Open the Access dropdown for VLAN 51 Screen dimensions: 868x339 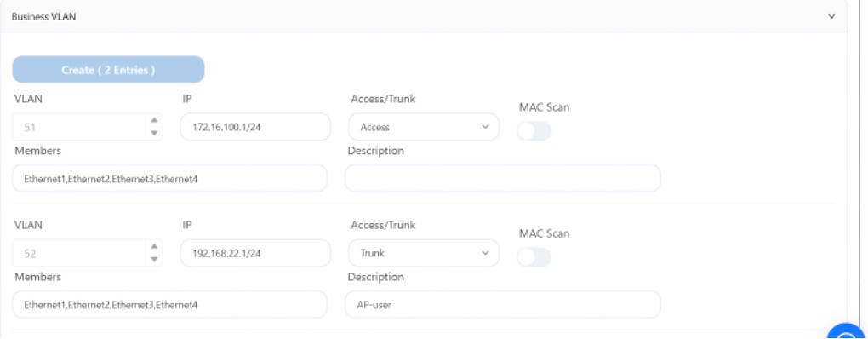click(x=424, y=128)
